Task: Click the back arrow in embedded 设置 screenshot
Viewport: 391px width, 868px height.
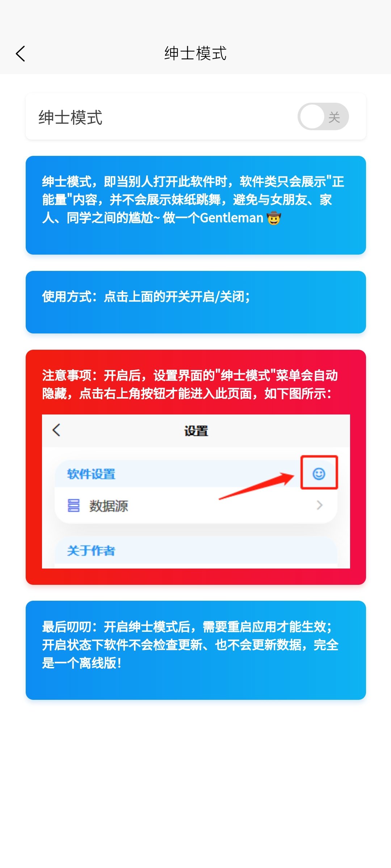Action: pos(56,430)
